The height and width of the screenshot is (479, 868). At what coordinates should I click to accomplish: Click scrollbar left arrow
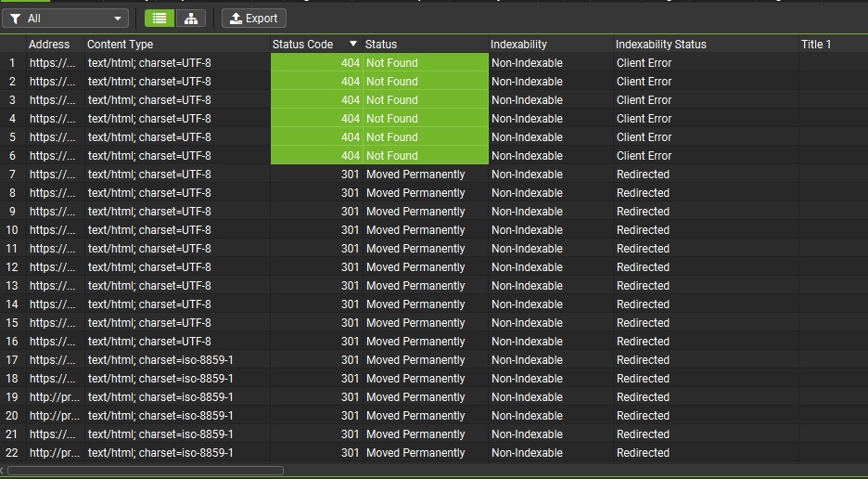(2, 471)
